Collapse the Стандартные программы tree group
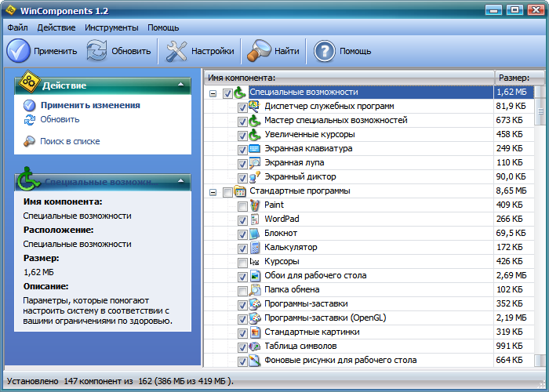549x392 pixels. pos(213,191)
